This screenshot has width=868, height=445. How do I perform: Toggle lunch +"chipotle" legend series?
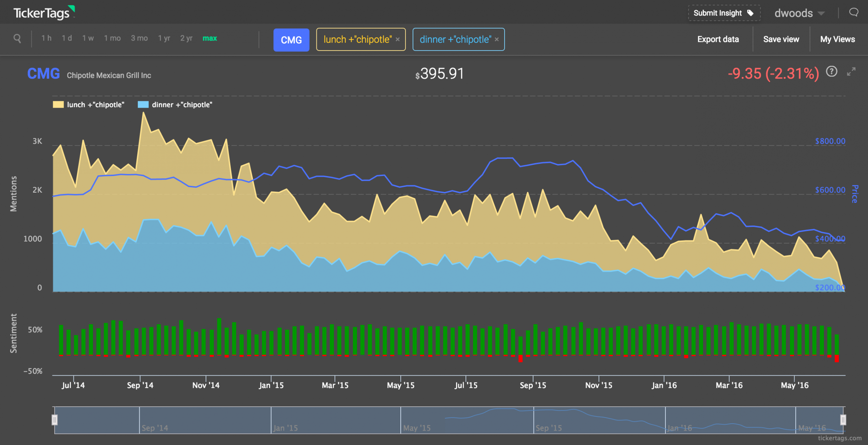[x=89, y=105]
